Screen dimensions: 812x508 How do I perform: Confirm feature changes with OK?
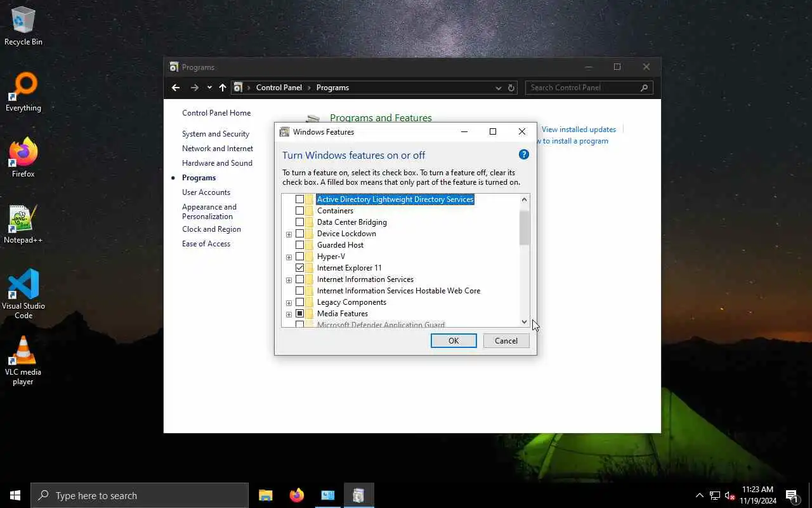454,341
